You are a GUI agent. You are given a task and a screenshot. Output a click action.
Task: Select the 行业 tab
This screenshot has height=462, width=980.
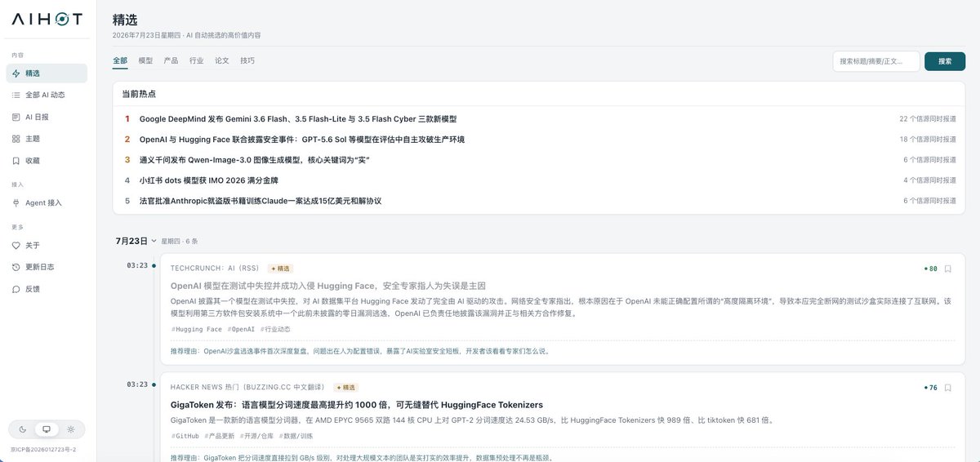point(196,60)
